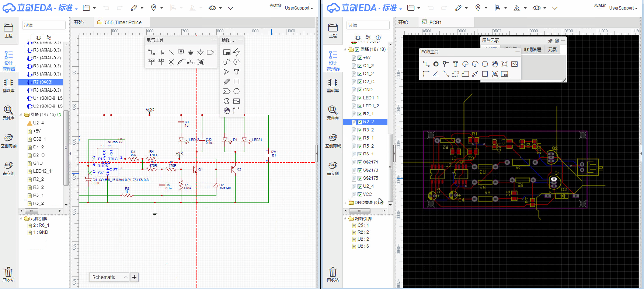This screenshot has width=644, height=289.
Task: Select the Text tool in the schematic drawing palette
Action: pyautogui.click(x=236, y=72)
